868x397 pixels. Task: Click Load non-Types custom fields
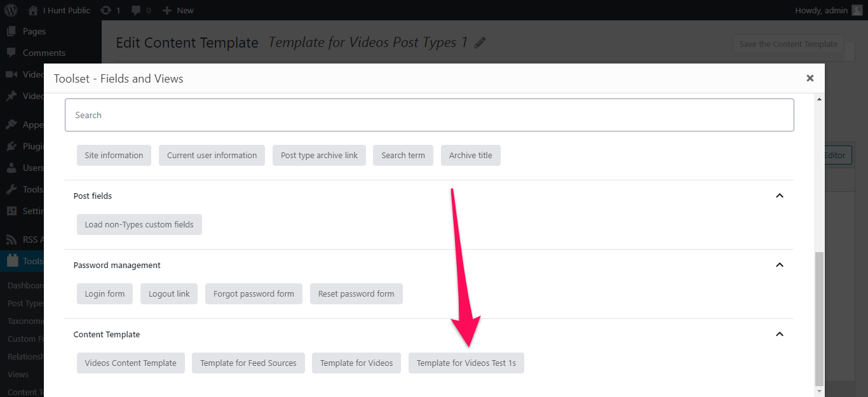pos(139,224)
